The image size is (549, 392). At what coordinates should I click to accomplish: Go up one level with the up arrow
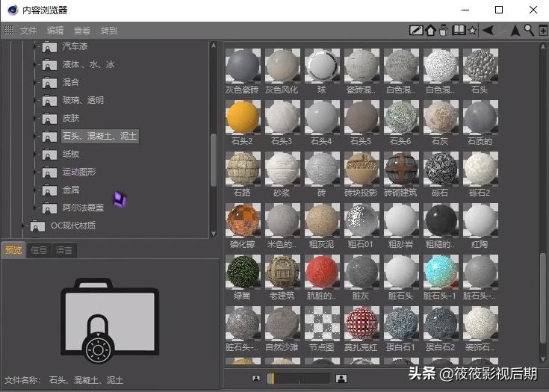pyautogui.click(x=515, y=31)
